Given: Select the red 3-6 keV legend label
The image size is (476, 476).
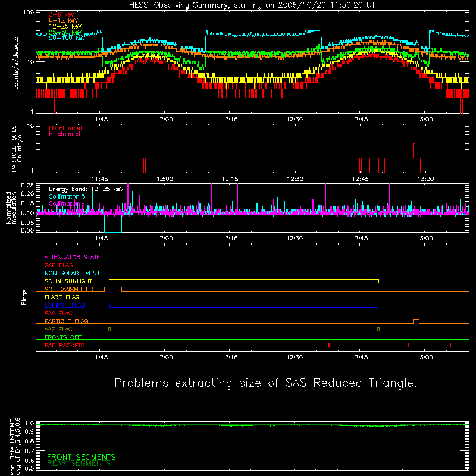Looking at the screenshot, I should coord(61,14).
